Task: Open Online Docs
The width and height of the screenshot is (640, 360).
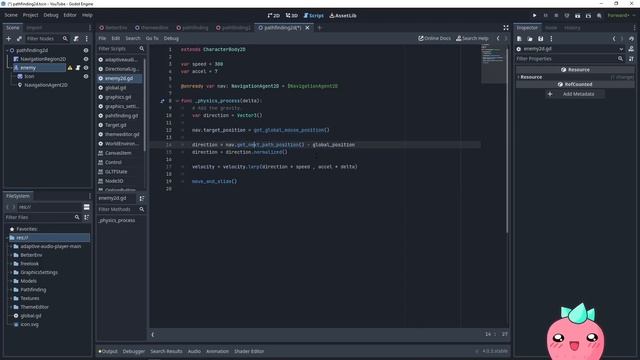Action: tap(434, 38)
